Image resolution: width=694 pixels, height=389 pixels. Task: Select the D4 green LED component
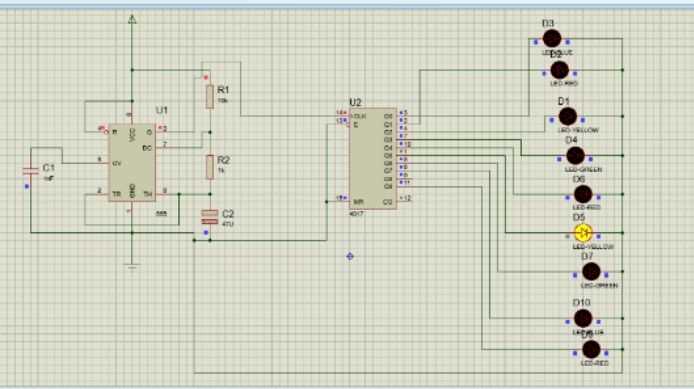click(x=575, y=155)
